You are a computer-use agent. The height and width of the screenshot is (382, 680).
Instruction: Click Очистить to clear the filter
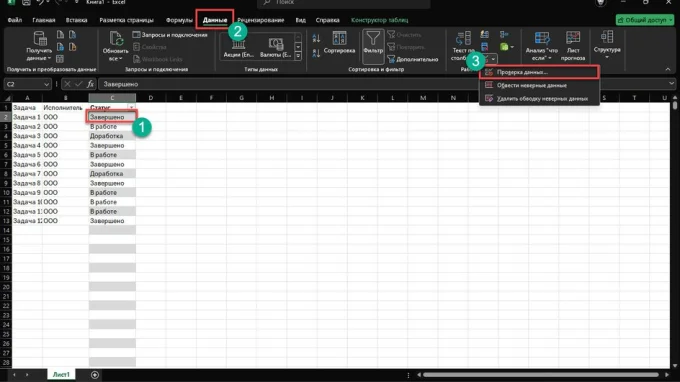click(x=404, y=35)
